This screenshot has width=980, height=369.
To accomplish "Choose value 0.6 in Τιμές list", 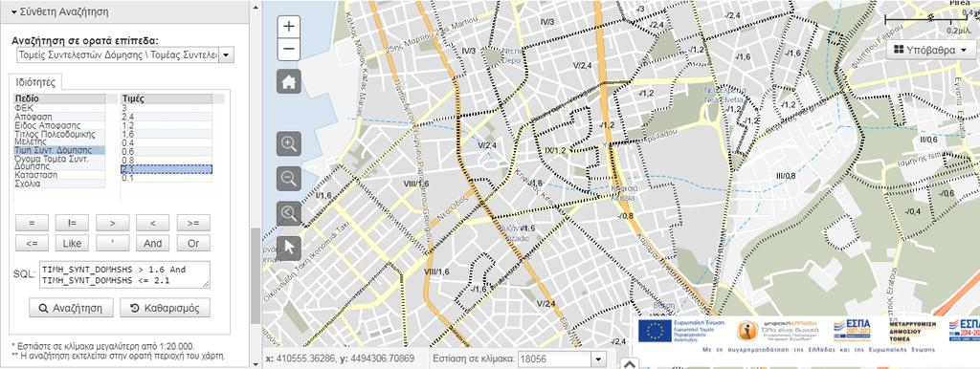I will point(166,151).
